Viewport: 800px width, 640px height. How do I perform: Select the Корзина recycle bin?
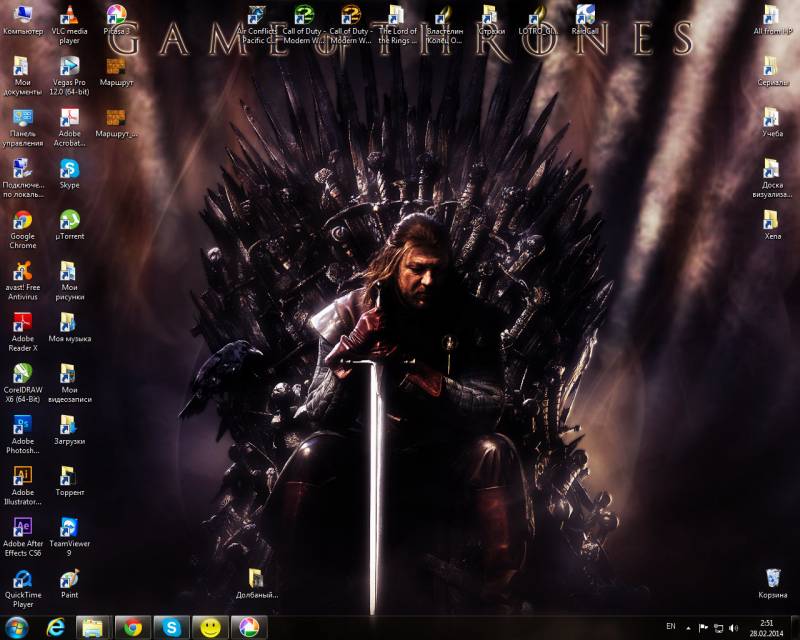pyautogui.click(x=772, y=584)
